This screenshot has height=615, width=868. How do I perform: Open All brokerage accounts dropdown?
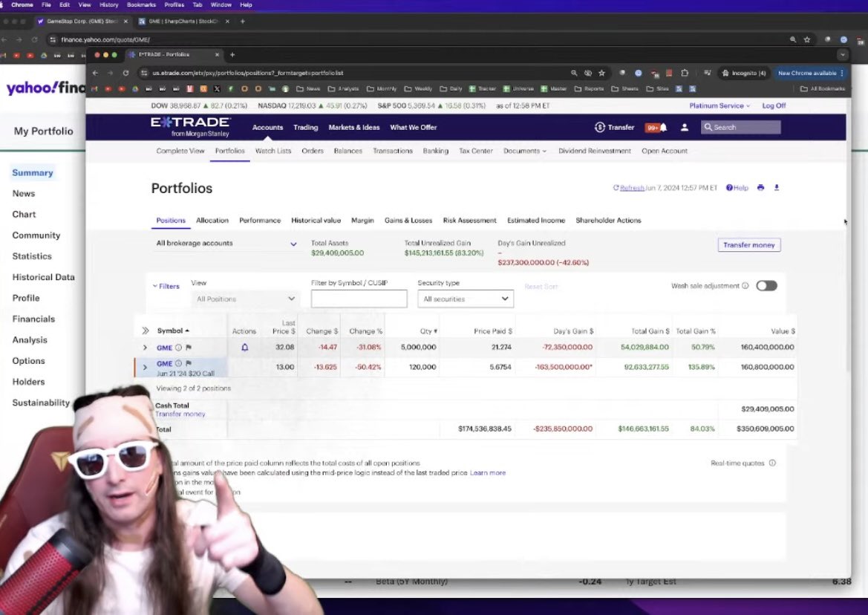226,244
